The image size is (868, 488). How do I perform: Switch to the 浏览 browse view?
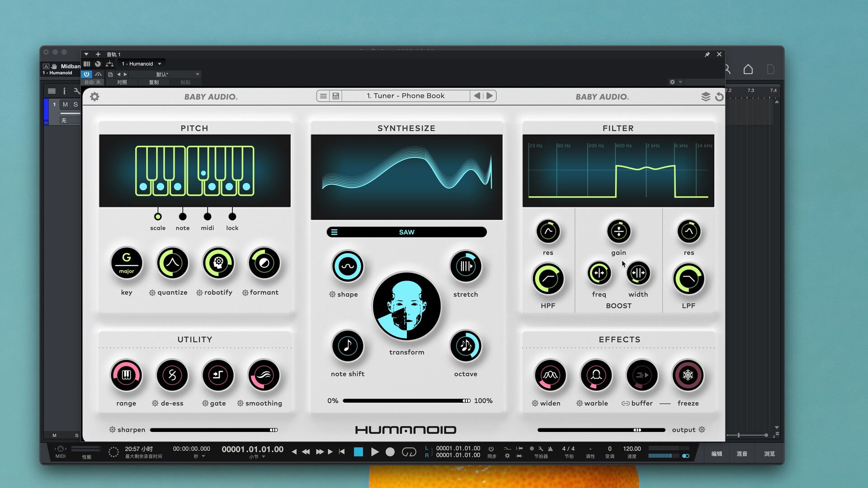point(769,454)
